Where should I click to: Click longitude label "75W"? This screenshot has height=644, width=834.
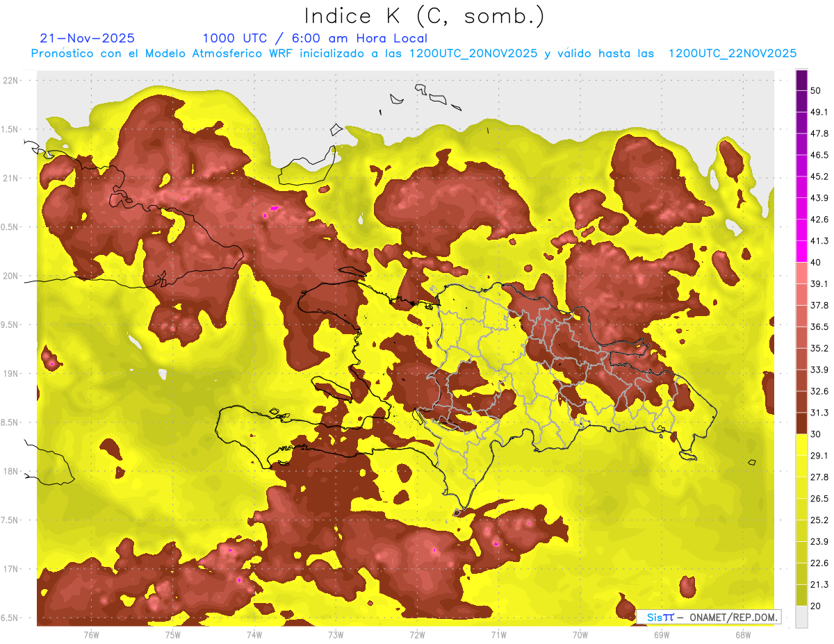(173, 635)
